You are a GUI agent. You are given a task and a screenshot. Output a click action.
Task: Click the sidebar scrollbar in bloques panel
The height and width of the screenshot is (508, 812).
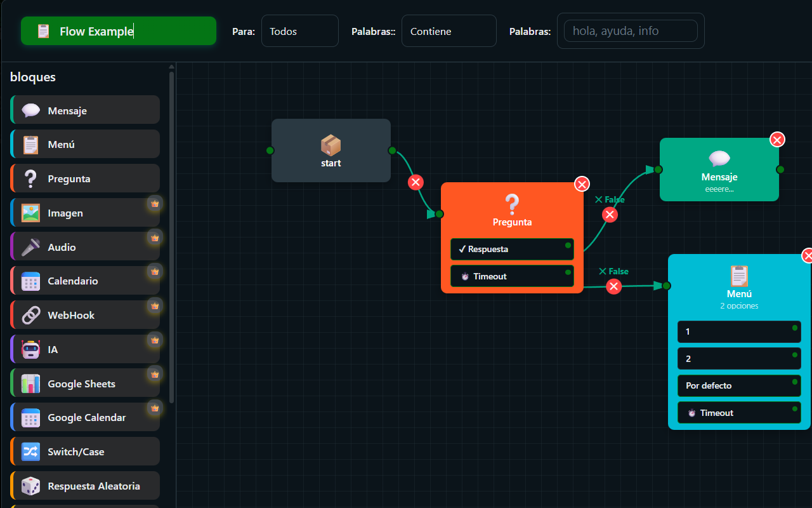(171, 236)
